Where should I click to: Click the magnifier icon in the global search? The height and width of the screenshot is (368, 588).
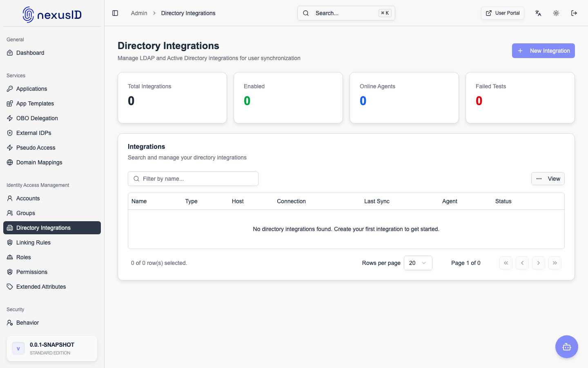click(x=306, y=13)
